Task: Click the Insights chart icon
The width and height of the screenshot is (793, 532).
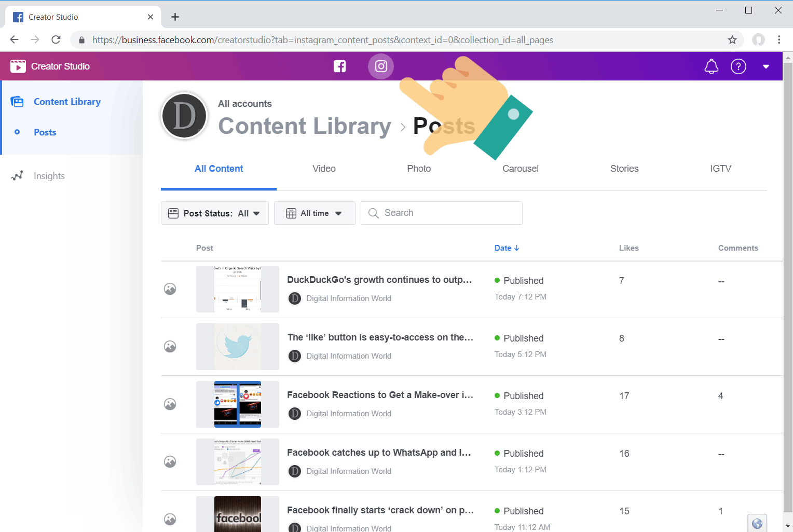Action: coord(17,176)
